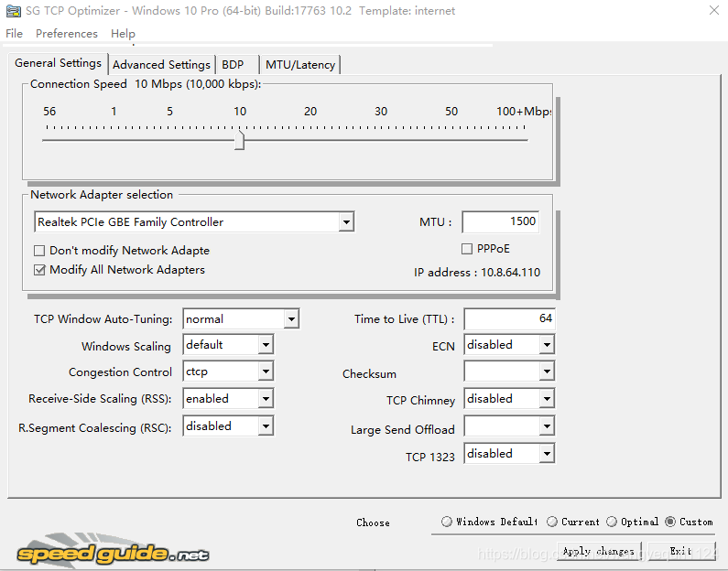The width and height of the screenshot is (728, 571).
Task: Select the Optimal radio button
Action: pyautogui.click(x=612, y=522)
